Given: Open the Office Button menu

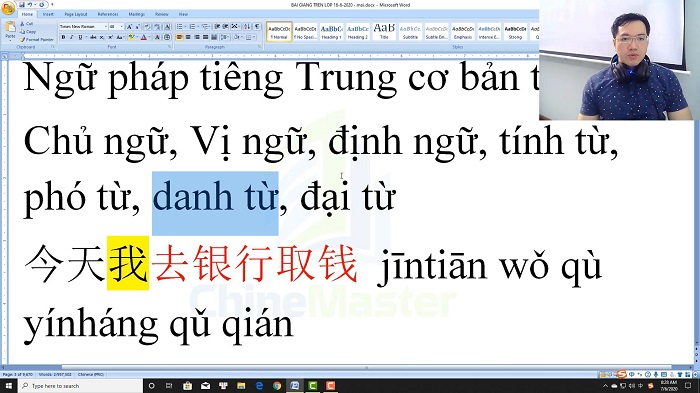Looking at the screenshot, I should click(x=8, y=8).
